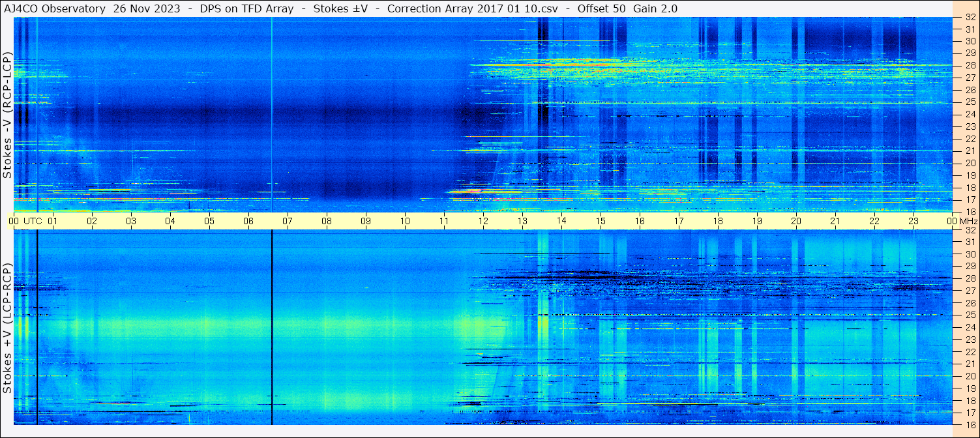980x438 pixels.
Task: Click the 20 frequency label of Stokes -V panel
Action: [970, 163]
